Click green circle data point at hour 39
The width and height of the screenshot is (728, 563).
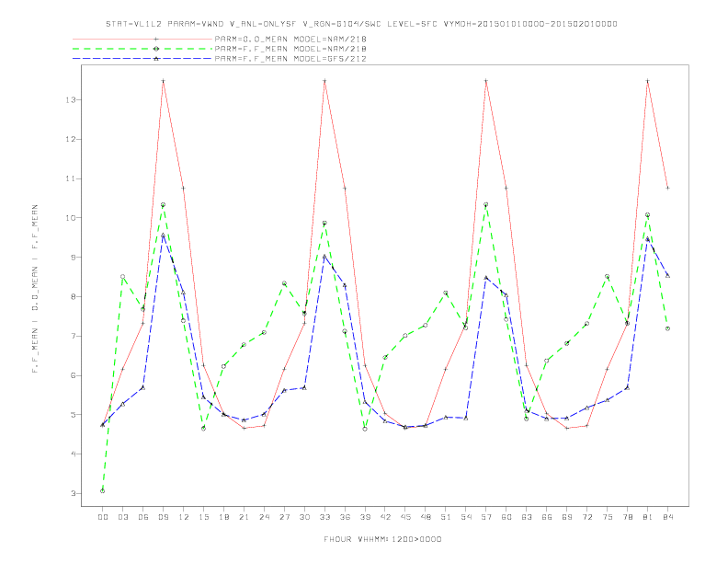(365, 429)
